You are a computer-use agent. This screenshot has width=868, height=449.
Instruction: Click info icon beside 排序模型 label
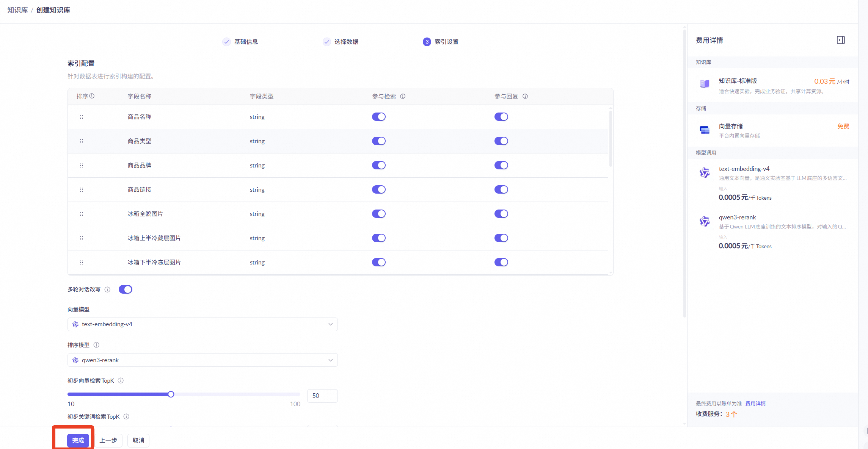pyautogui.click(x=96, y=345)
